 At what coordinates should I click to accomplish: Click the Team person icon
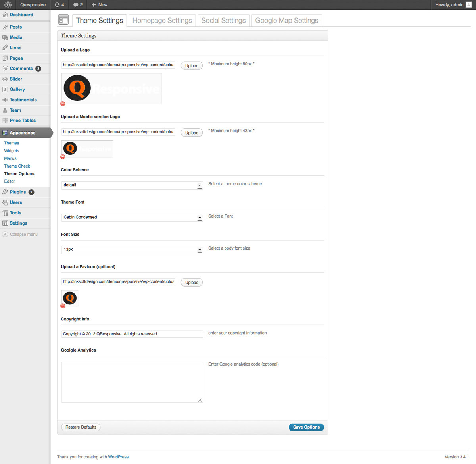(5, 110)
